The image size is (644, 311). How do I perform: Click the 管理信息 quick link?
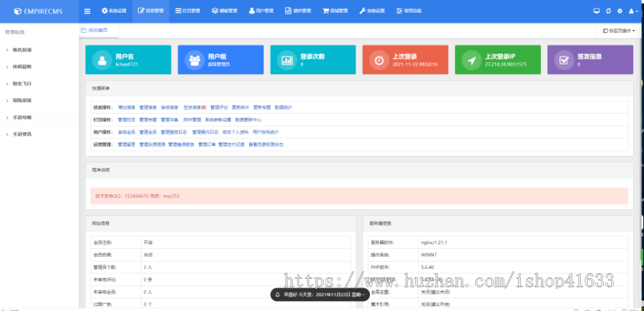[148, 107]
